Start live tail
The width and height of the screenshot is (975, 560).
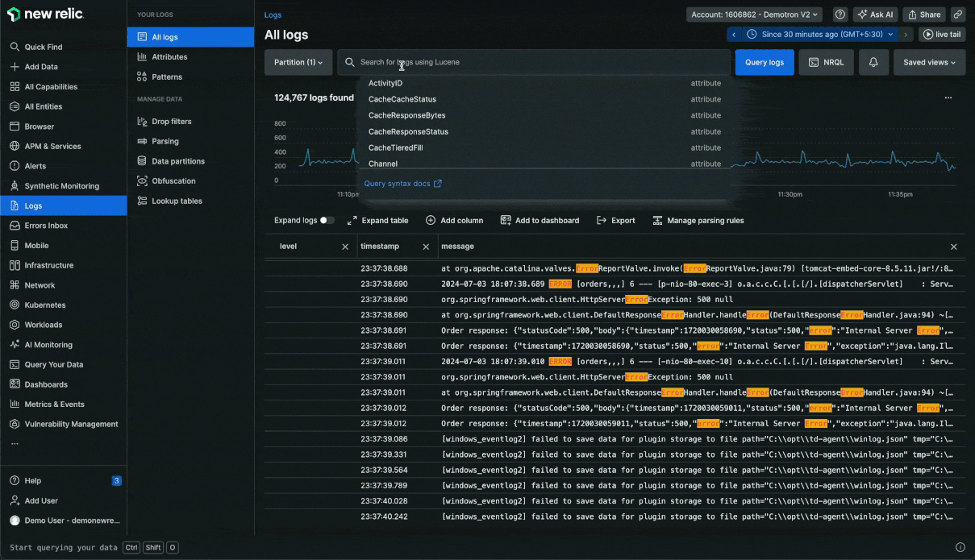(x=942, y=35)
